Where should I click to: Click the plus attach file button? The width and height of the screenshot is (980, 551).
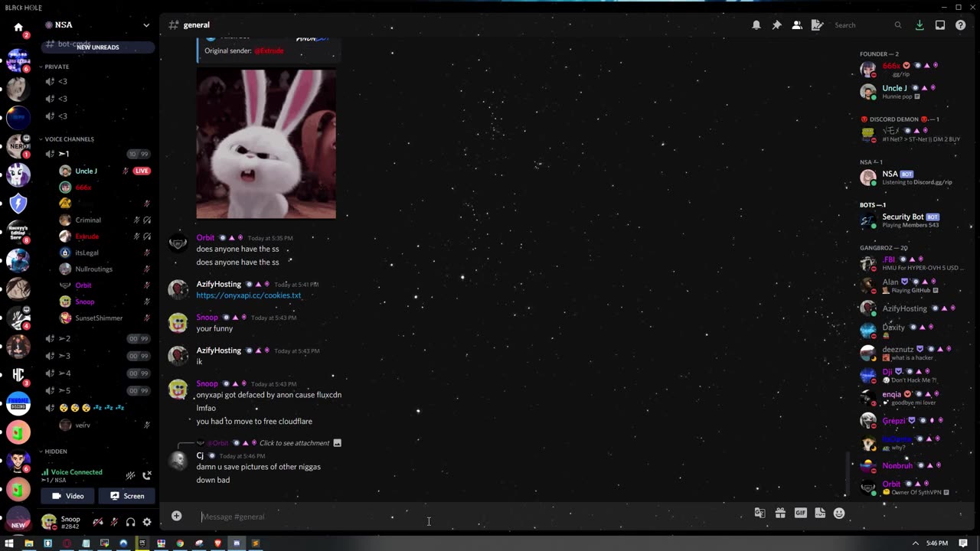click(x=176, y=516)
